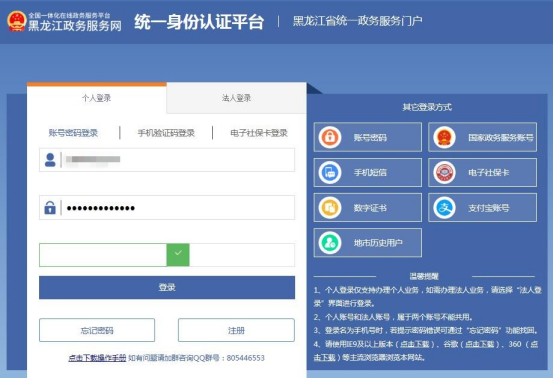Choose the 电子社保卡 login option button
Viewport: 553px width, 378px height.
coord(482,172)
